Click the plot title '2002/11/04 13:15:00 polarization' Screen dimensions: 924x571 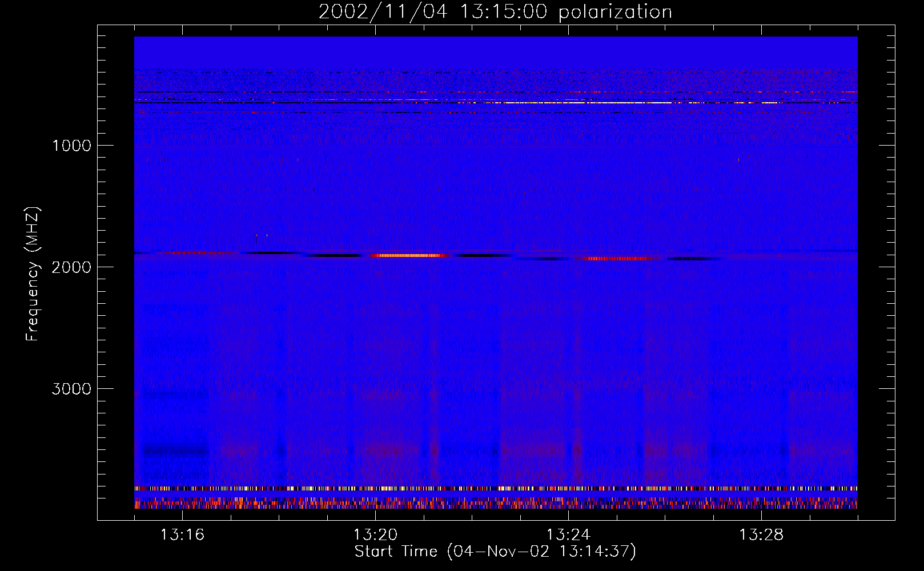pos(495,12)
